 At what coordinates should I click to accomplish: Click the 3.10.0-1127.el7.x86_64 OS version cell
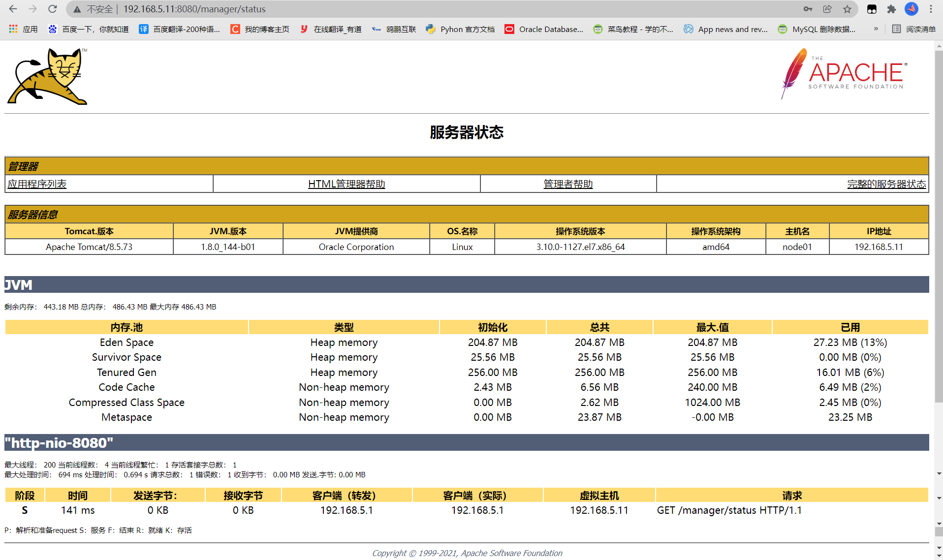click(580, 247)
